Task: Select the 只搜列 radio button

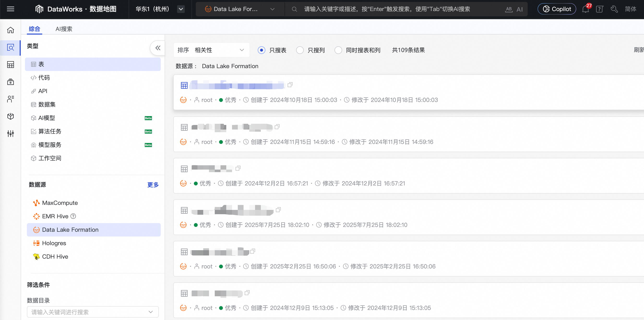Action: coord(300,50)
